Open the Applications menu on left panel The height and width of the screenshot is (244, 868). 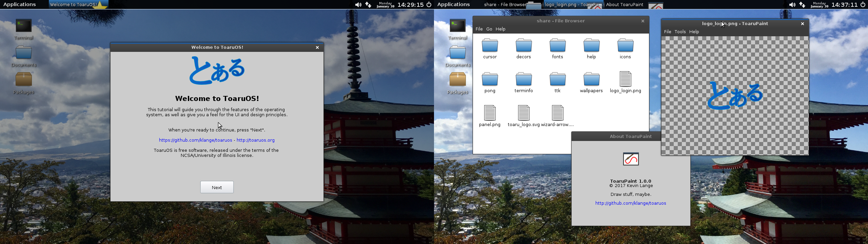point(19,4)
